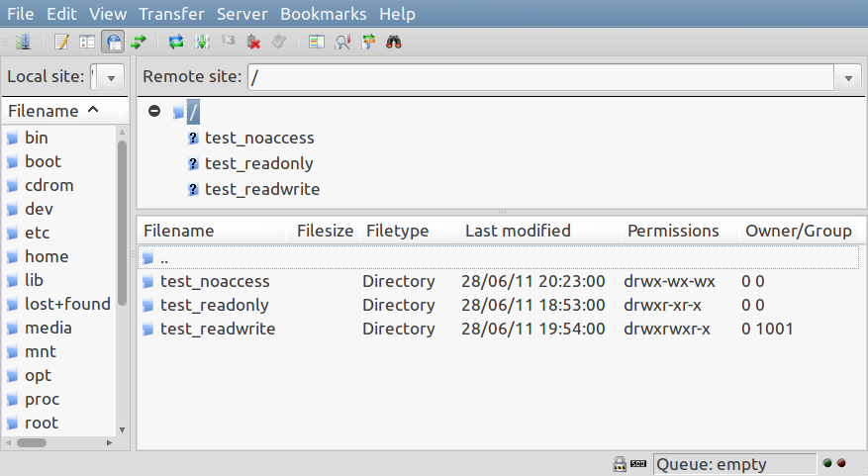Click the local file list vertical scrollbar
868x476 pixels.
122,277
